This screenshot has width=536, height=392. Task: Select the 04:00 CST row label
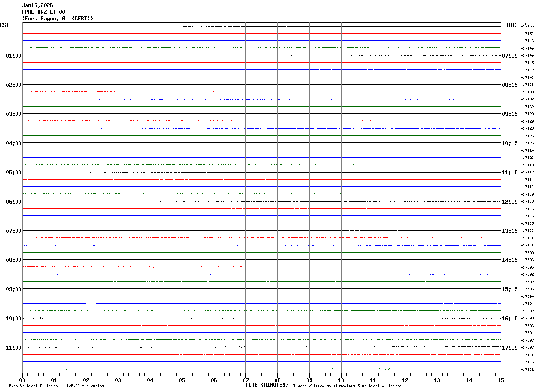(x=14, y=143)
